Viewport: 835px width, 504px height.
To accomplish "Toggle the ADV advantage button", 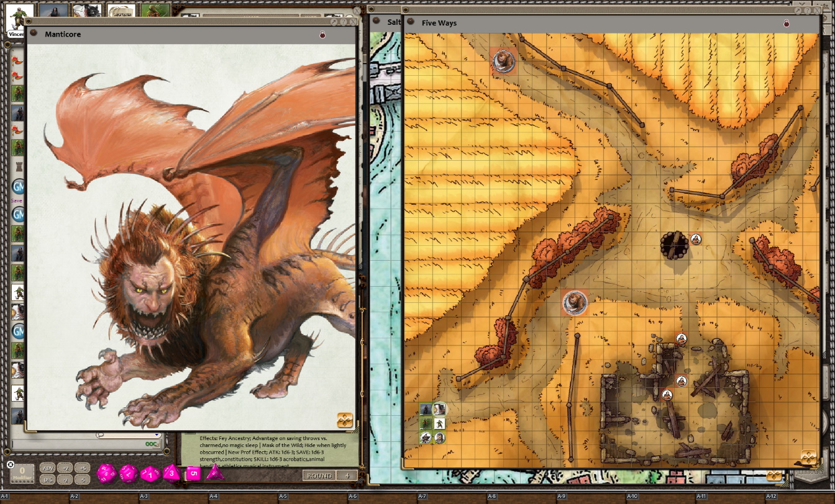I will 48,468.
